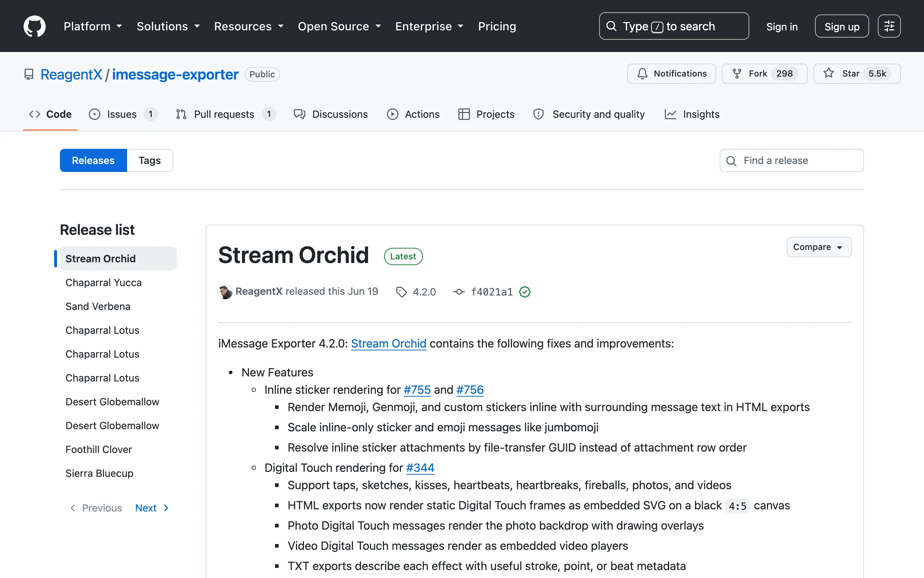Open the ReagentX owner link
The height and width of the screenshot is (578, 924).
tap(71, 74)
